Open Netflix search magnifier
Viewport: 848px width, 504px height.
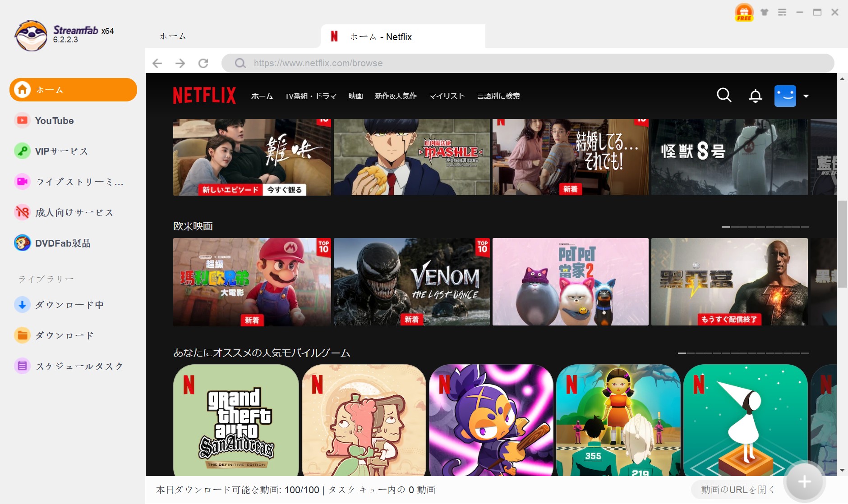724,95
